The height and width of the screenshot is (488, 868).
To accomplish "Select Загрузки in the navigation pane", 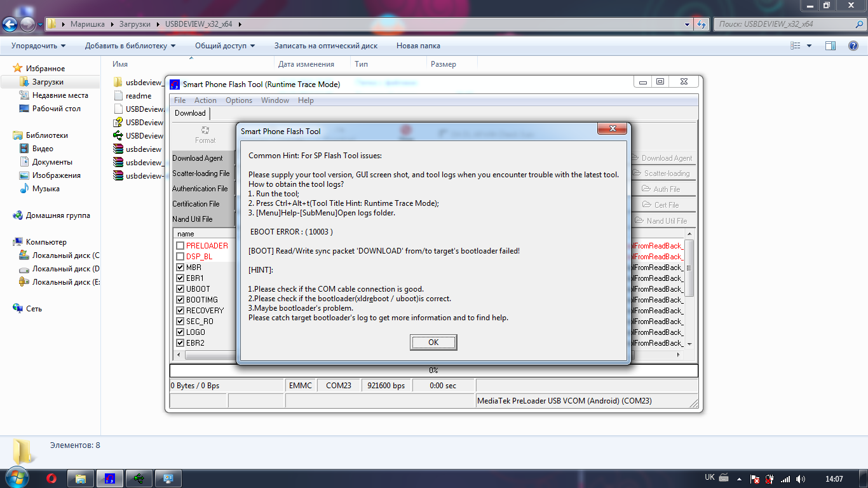I will (48, 82).
